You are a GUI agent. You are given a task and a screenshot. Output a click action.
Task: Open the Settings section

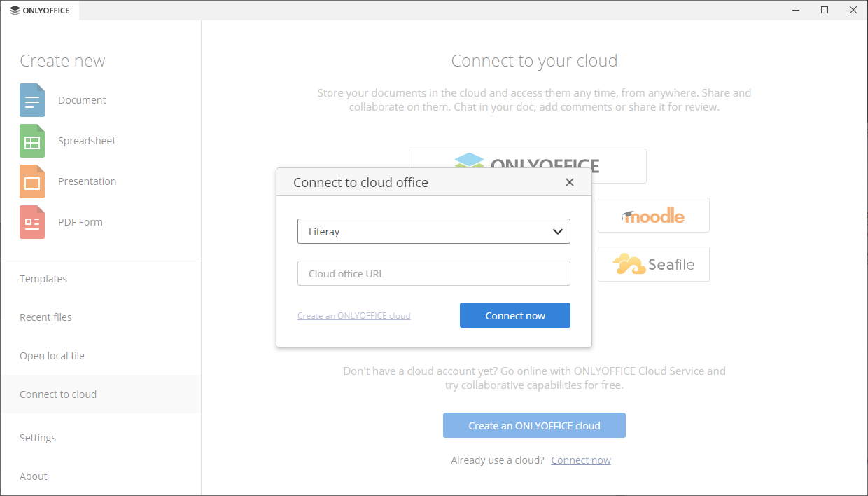coord(38,437)
